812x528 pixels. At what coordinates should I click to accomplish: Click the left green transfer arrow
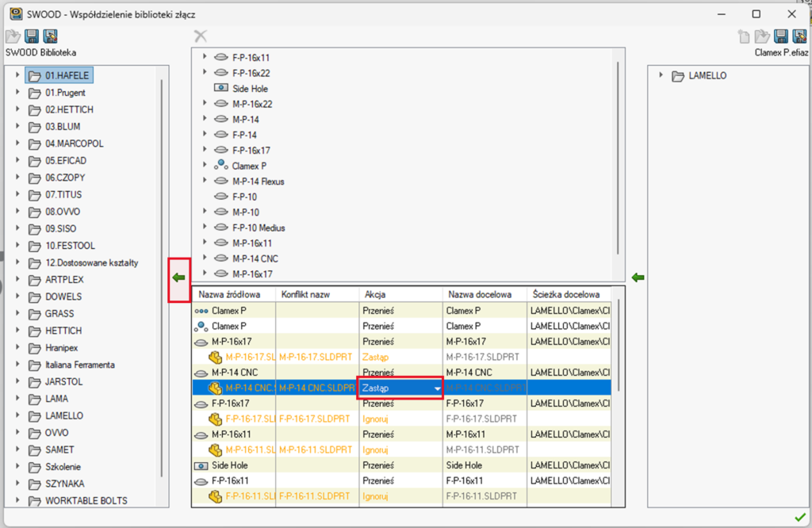click(x=178, y=277)
